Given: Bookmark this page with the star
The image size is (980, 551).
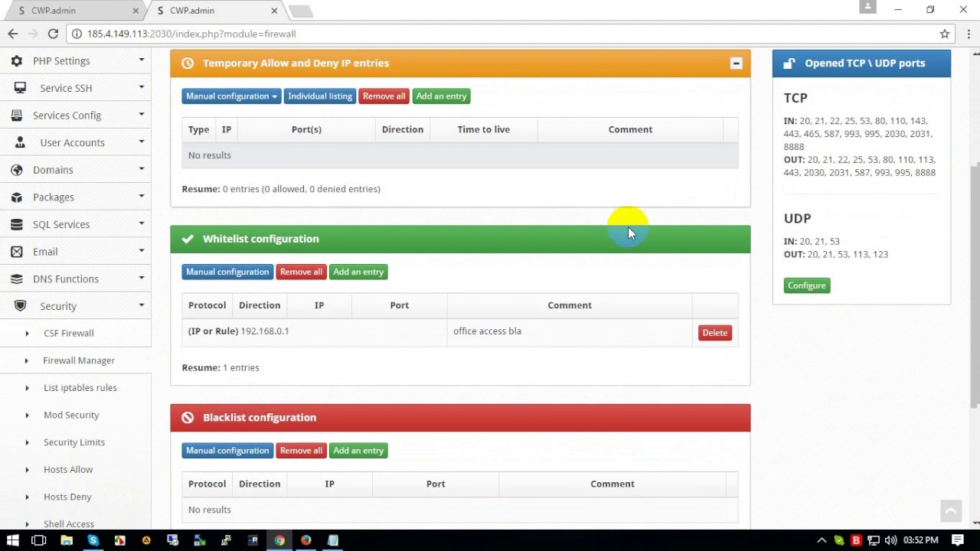Looking at the screenshot, I should 945,34.
